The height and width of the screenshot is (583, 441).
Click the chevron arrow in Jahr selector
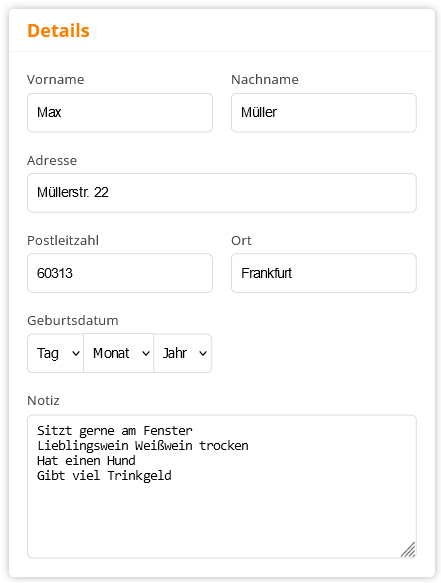pos(203,354)
